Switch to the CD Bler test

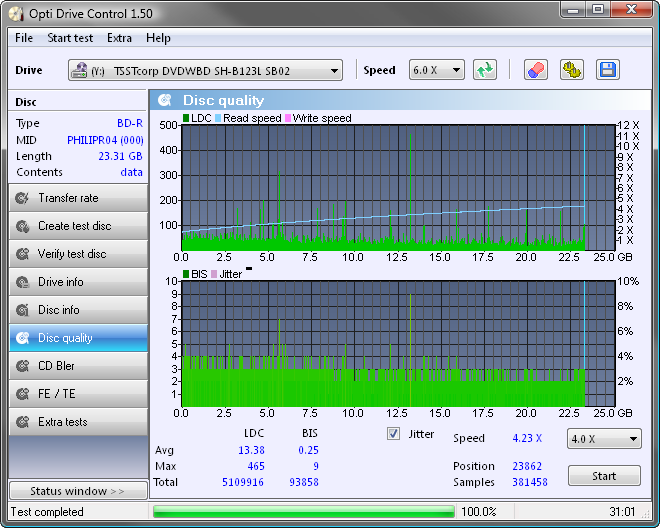78,366
